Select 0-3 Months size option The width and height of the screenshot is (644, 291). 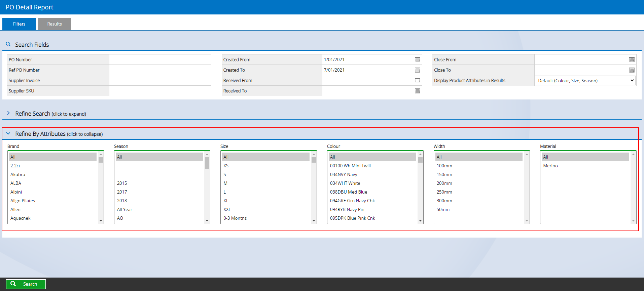point(266,218)
